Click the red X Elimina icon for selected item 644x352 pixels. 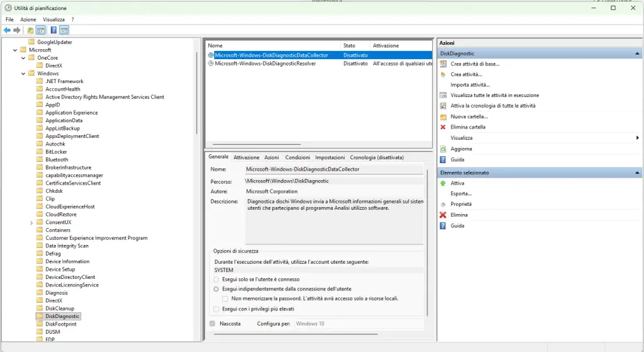(x=443, y=215)
